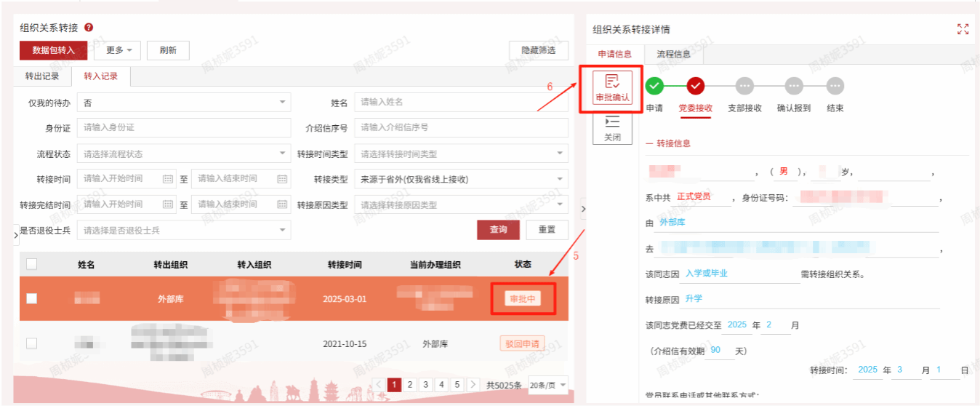The image size is (980, 406).
Task: Open calendar icon in 转接时间 start field
Action: coord(168,179)
